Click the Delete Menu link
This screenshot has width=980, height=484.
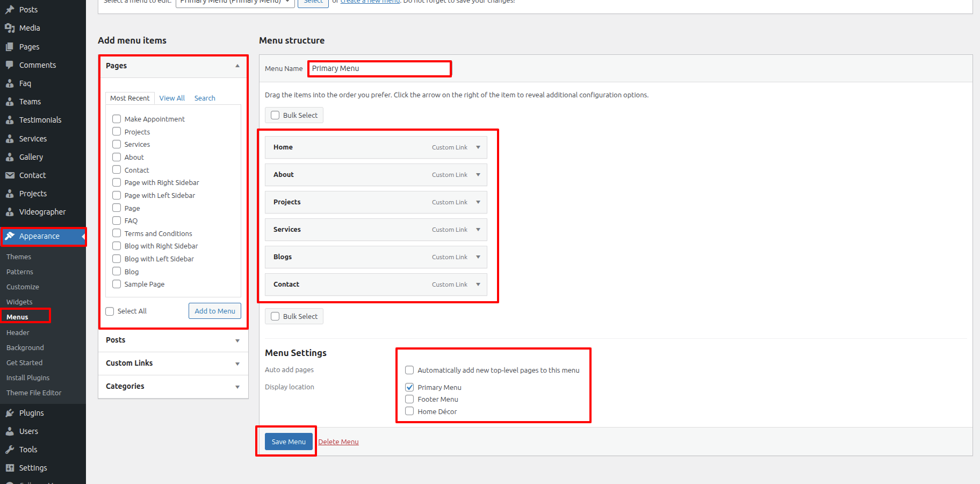[338, 442]
